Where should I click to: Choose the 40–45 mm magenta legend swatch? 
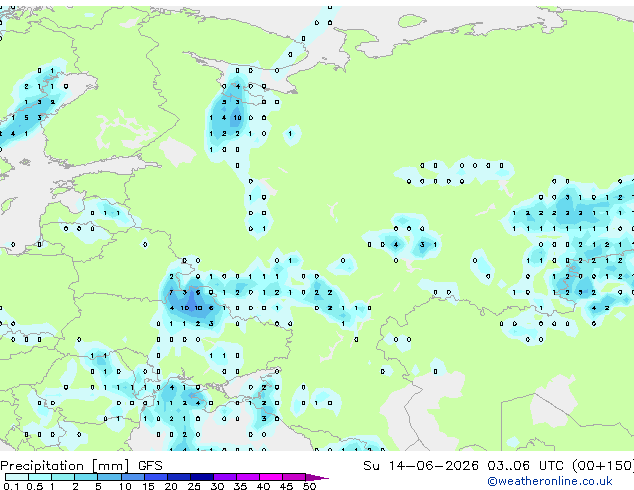click(271, 477)
